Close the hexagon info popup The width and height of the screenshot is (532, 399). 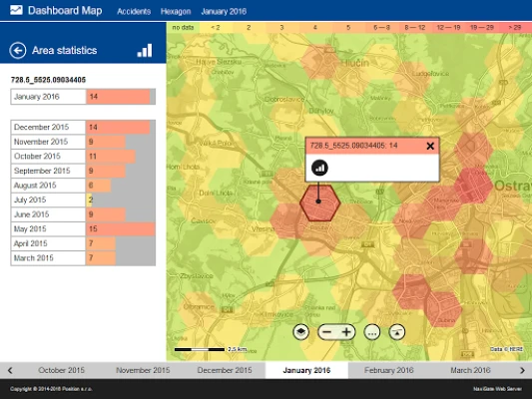point(430,146)
